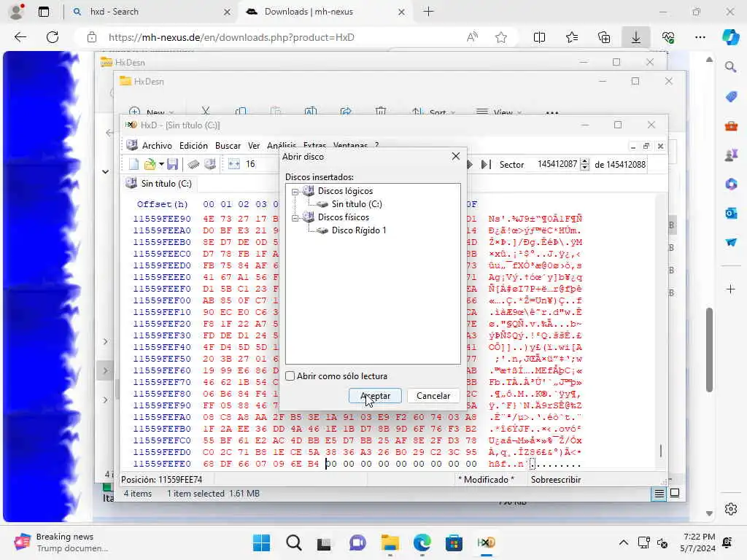
Task: Open the Archivo menu
Action: [x=157, y=146]
